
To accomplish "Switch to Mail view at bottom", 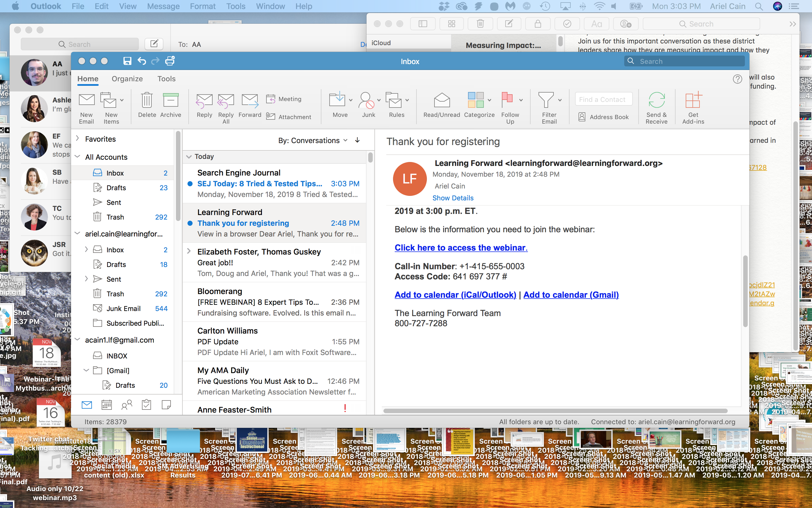I will point(87,405).
